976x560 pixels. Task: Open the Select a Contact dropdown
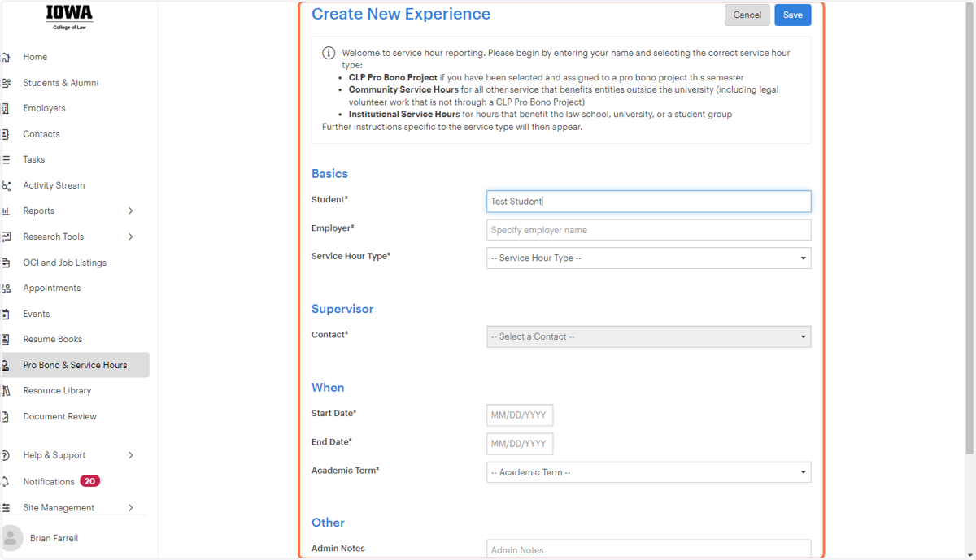648,336
